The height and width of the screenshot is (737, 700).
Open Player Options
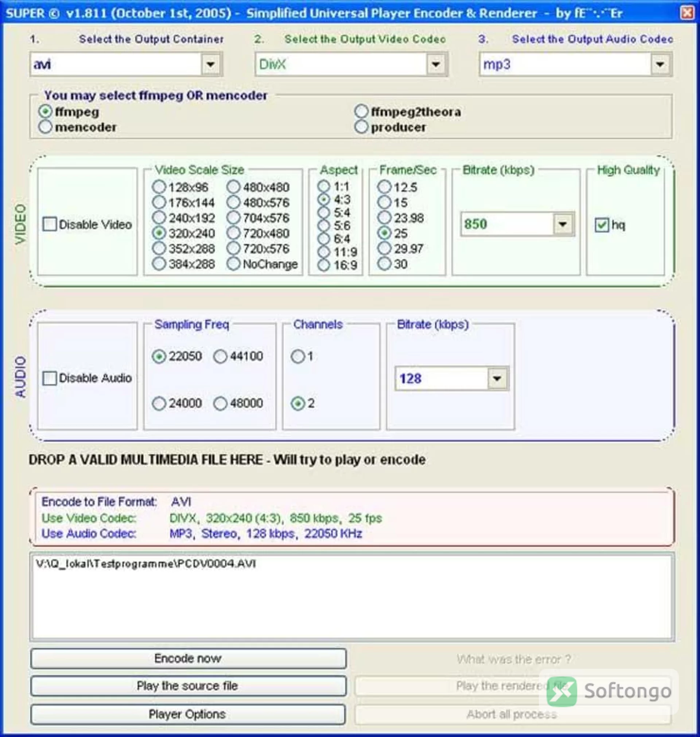point(188,714)
